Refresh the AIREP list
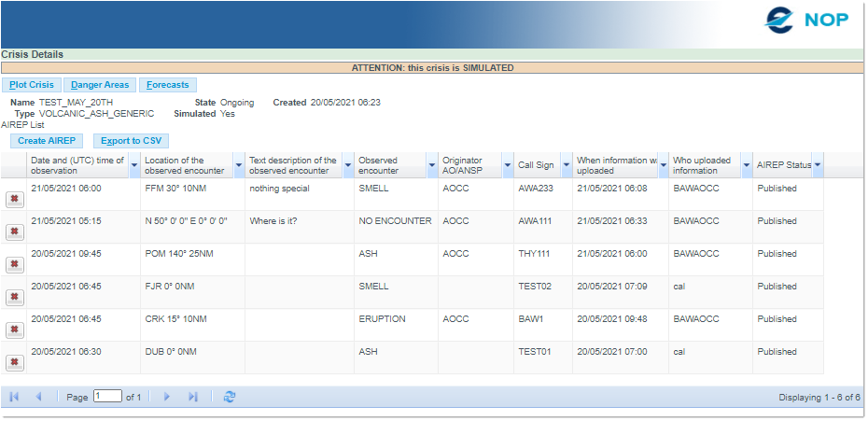The image size is (868, 421). click(230, 397)
